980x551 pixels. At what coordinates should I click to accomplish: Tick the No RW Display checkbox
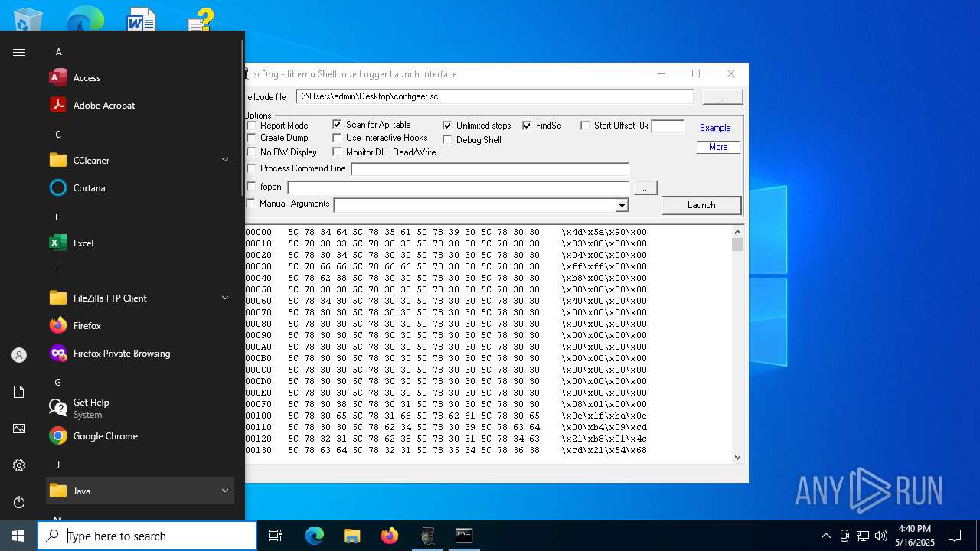pos(251,152)
